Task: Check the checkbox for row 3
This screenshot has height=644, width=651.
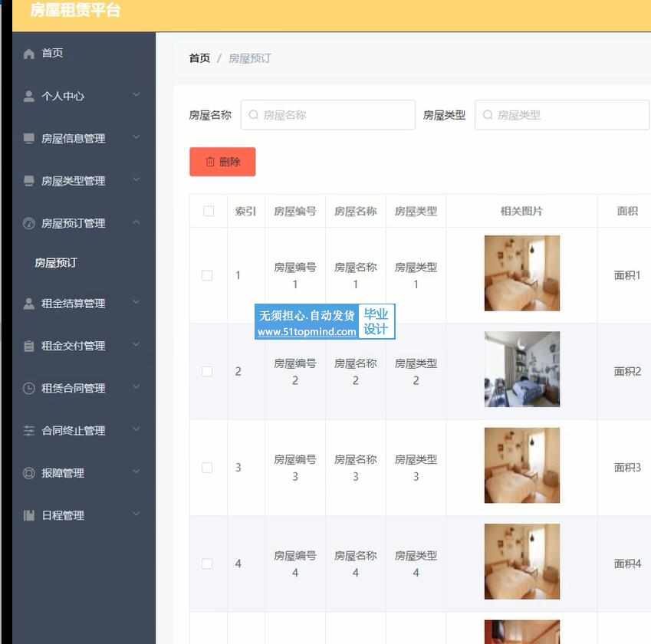Action: coord(207,468)
